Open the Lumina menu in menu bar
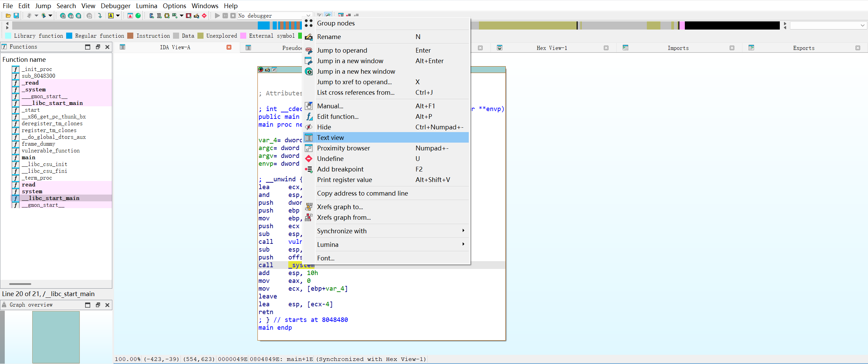 click(x=147, y=6)
